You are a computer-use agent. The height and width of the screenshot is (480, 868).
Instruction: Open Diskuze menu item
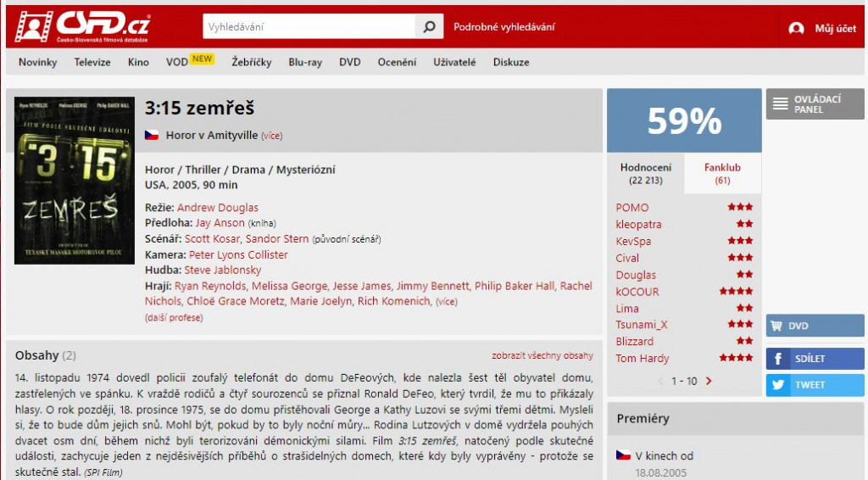[x=511, y=62]
